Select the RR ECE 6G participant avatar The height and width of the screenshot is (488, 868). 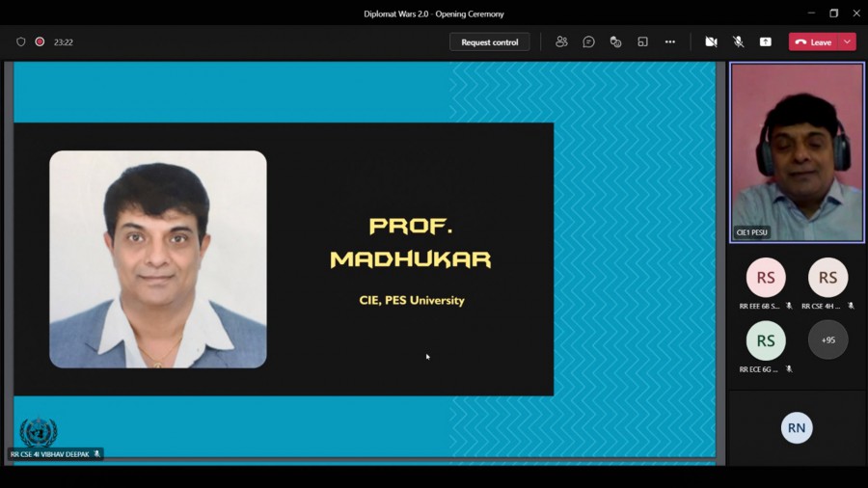[x=766, y=340]
